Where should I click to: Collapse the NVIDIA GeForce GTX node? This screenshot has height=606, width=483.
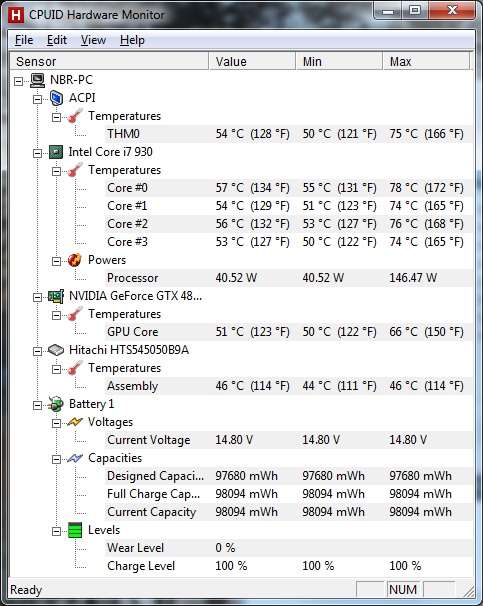pos(37,297)
